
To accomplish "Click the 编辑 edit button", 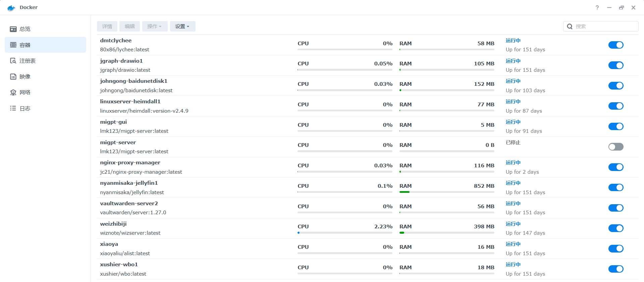I will 129,26.
